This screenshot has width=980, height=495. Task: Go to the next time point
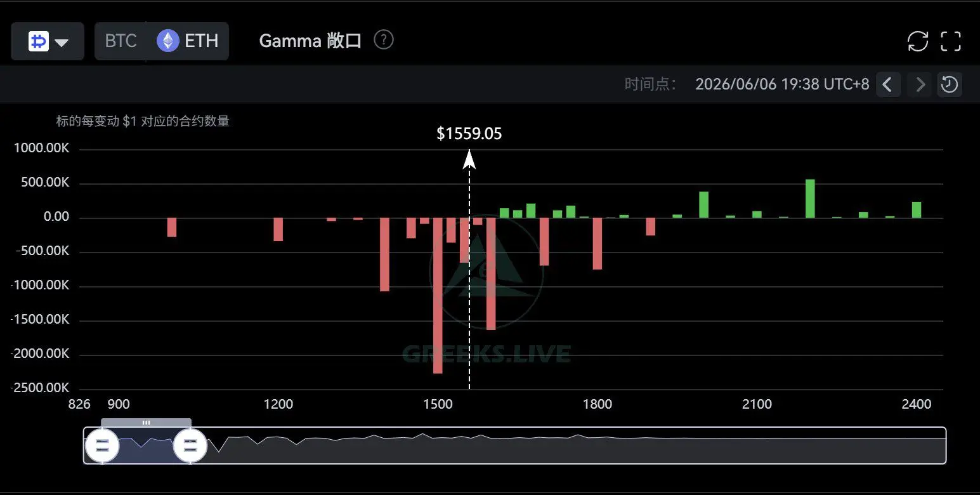coord(919,84)
